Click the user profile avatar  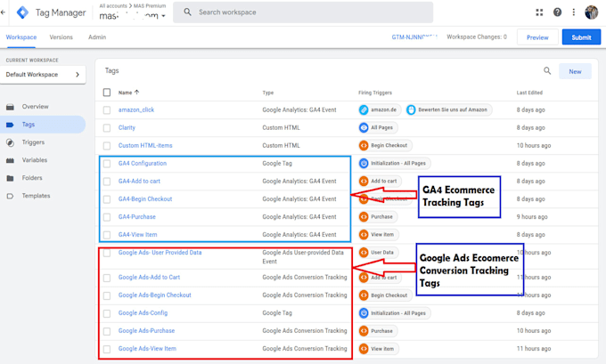(591, 12)
